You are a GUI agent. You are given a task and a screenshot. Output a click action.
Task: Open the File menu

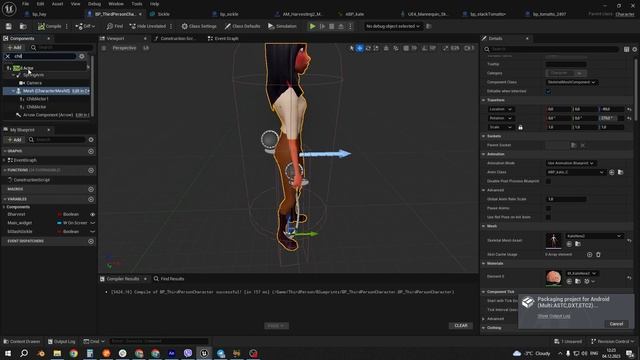point(25,4)
